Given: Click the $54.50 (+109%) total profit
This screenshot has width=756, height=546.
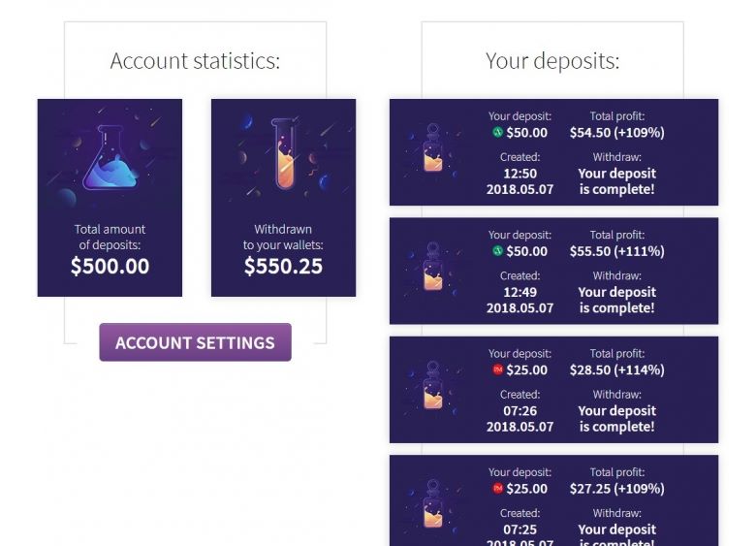Looking at the screenshot, I should pyautogui.click(x=617, y=133).
